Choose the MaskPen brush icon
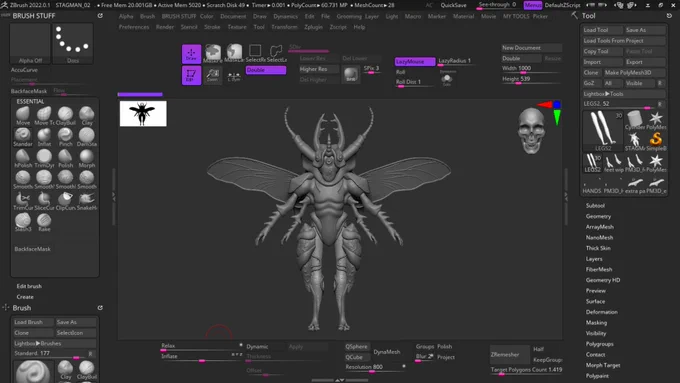The width and height of the screenshot is (680, 383). [213, 53]
